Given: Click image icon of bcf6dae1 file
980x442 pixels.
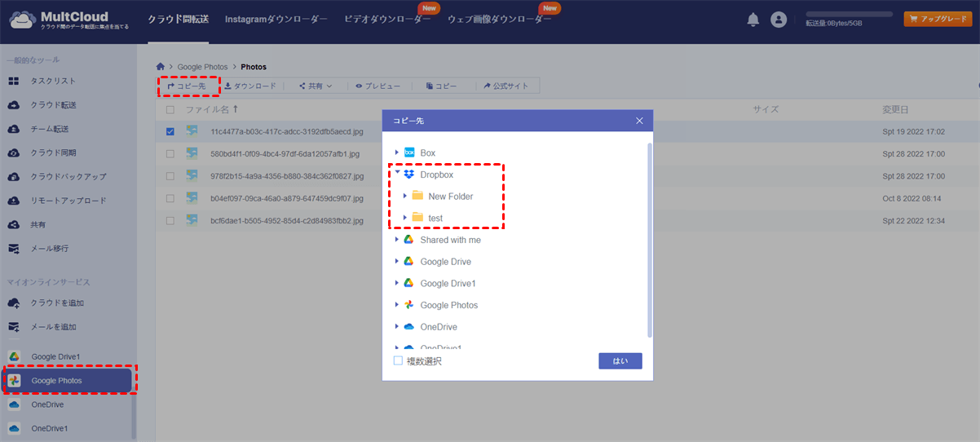Looking at the screenshot, I should (192, 220).
